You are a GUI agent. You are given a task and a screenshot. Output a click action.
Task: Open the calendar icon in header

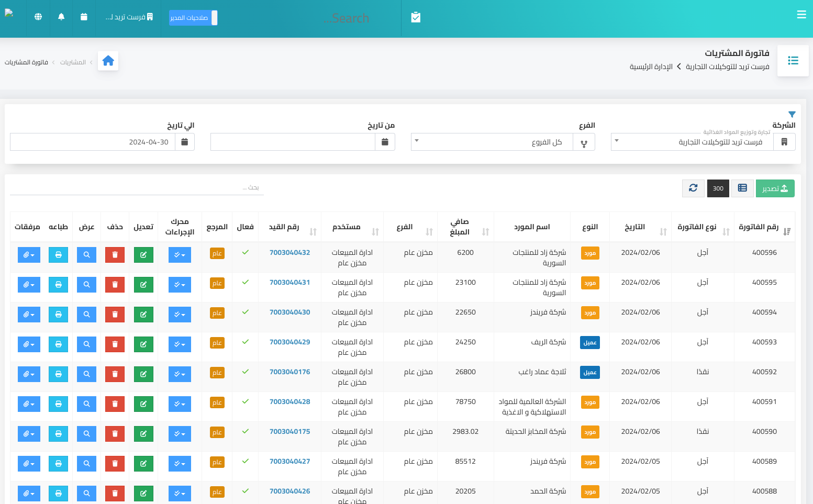(x=84, y=17)
